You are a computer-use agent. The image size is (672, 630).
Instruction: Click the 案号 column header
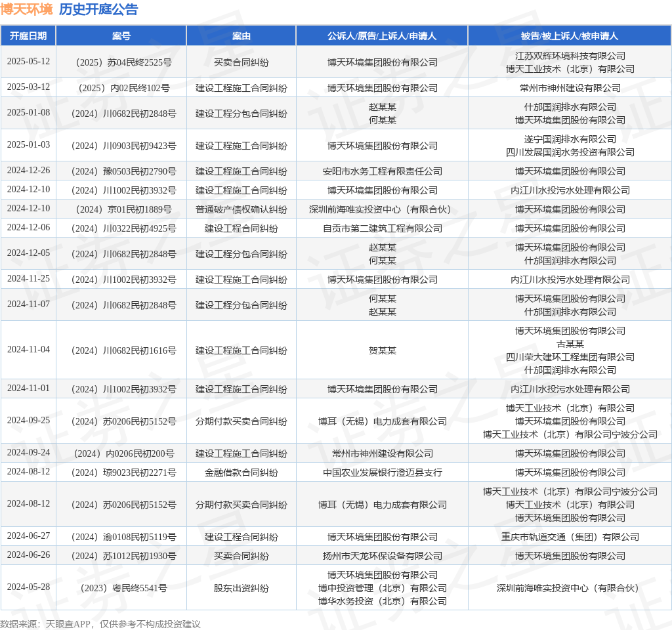pos(121,36)
